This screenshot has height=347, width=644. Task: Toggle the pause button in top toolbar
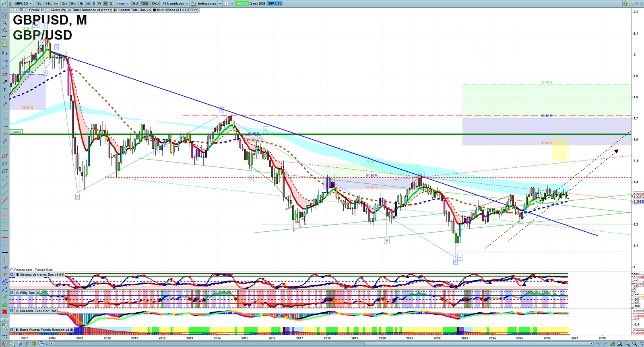click(x=227, y=4)
